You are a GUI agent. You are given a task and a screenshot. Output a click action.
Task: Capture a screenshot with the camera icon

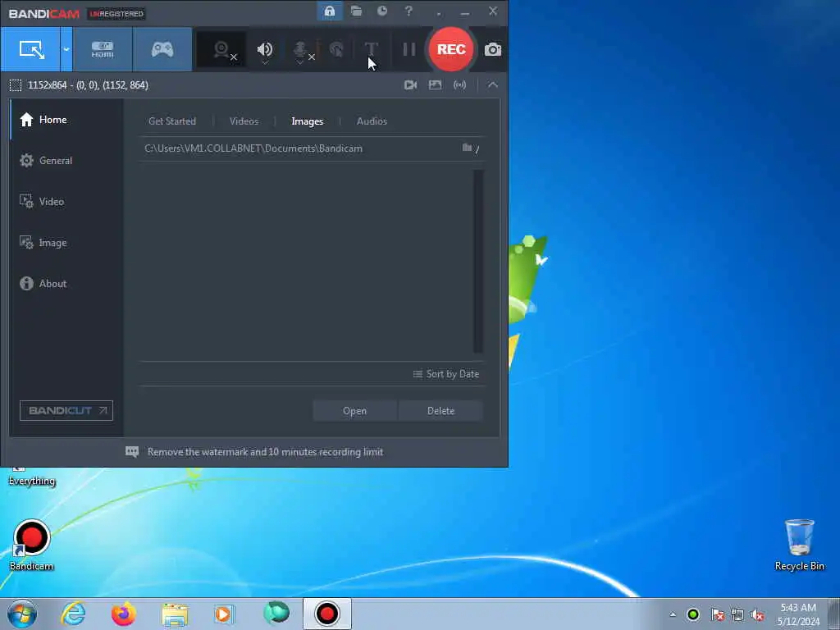pos(493,50)
